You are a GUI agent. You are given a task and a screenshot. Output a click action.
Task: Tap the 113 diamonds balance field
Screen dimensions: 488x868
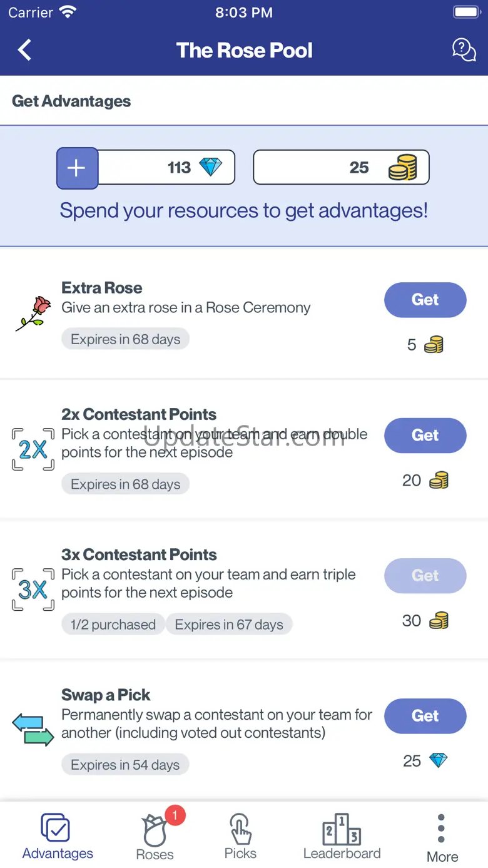pyautogui.click(x=166, y=168)
